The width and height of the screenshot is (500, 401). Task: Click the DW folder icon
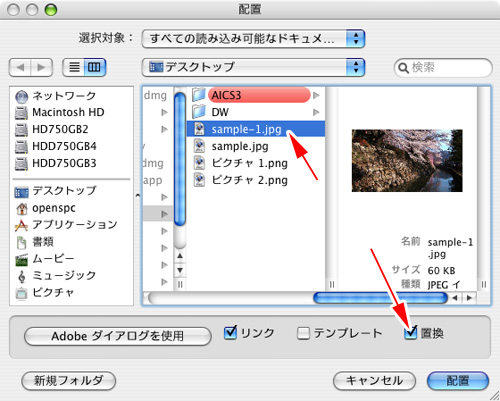[x=199, y=112]
